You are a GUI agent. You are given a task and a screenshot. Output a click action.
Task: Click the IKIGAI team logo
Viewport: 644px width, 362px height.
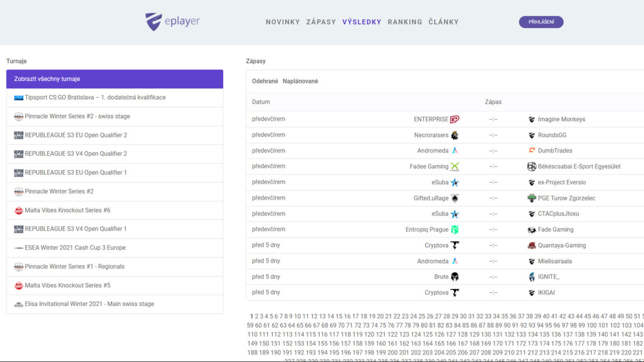[532, 293]
